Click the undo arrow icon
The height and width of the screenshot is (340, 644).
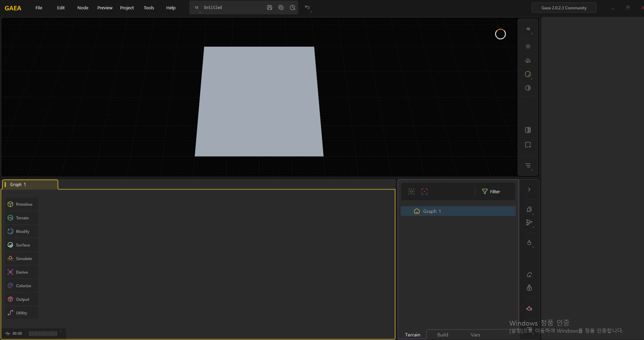pos(308,8)
